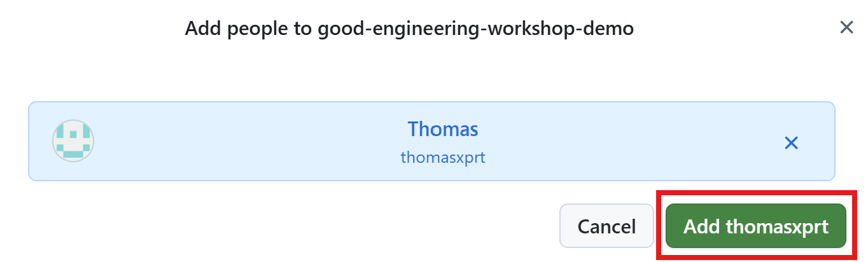Viewport: 868px width, 262px height.
Task: Dismiss the dialog with the top-right X
Action: pos(846,27)
